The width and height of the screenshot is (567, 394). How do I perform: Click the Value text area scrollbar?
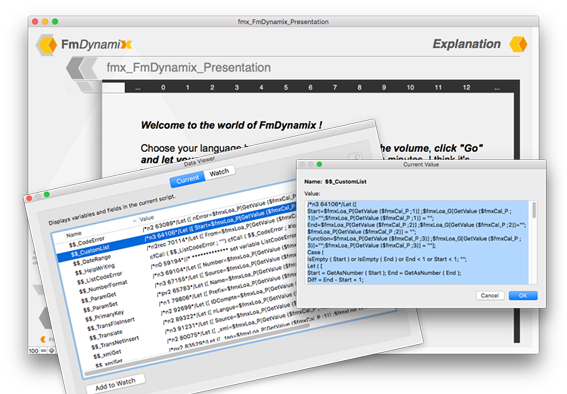534,242
